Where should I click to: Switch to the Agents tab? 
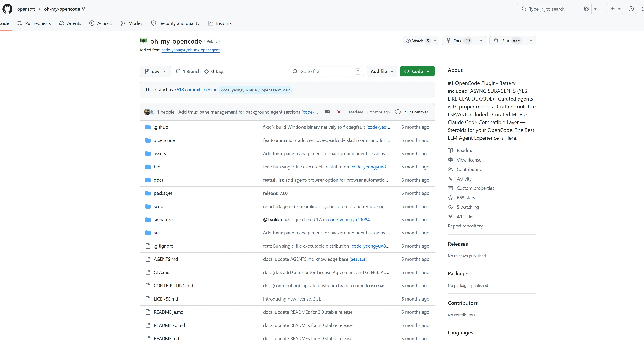[70, 23]
